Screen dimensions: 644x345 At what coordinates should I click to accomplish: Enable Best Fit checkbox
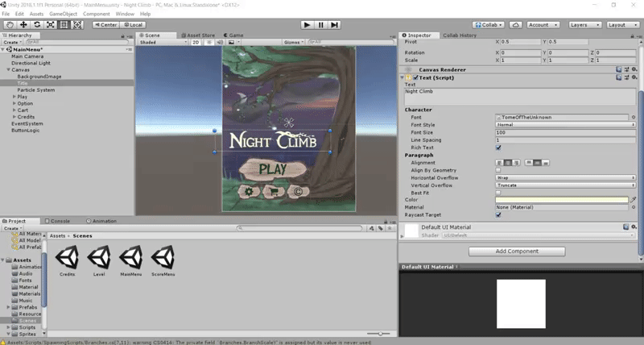click(498, 193)
